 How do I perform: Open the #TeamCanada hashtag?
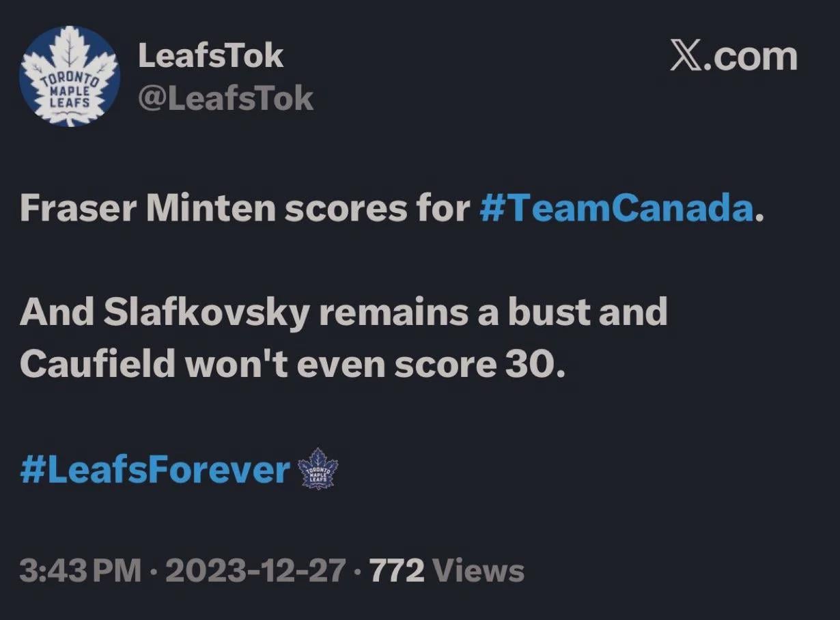coord(616,209)
